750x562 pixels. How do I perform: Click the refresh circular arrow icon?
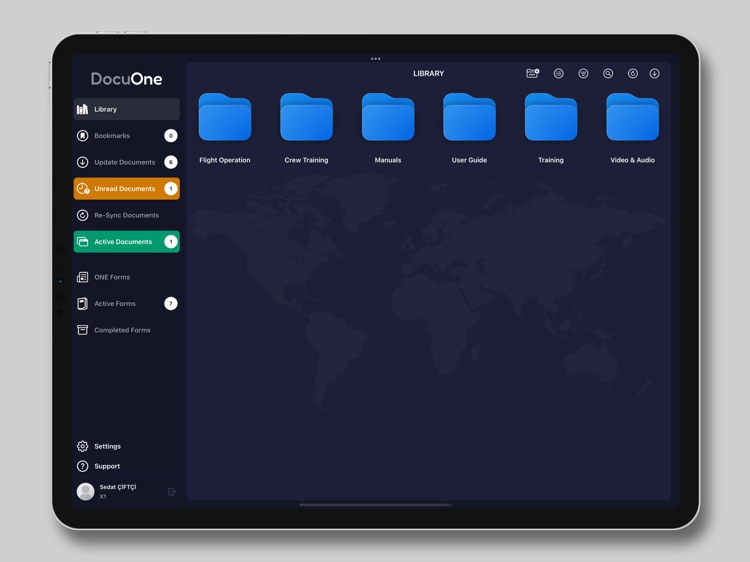click(632, 73)
